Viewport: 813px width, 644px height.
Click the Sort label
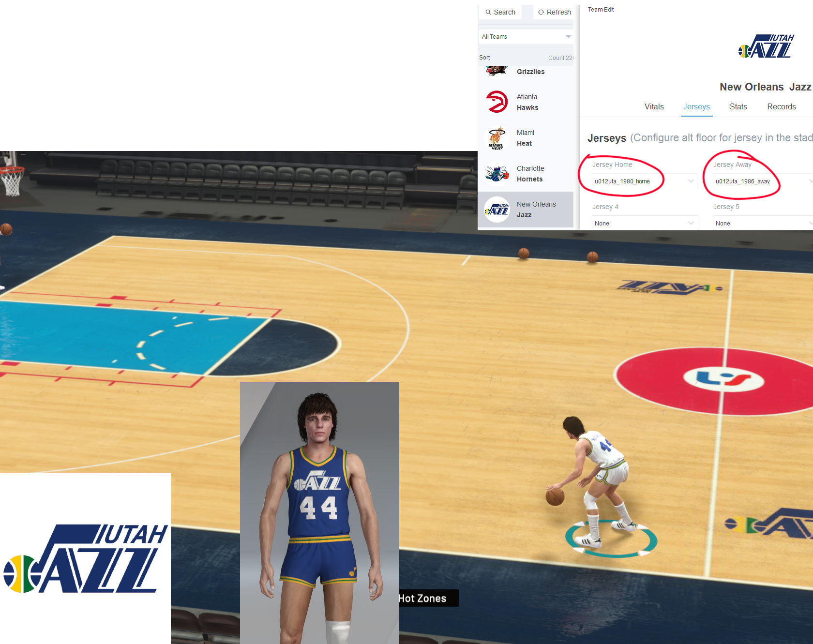(x=484, y=58)
